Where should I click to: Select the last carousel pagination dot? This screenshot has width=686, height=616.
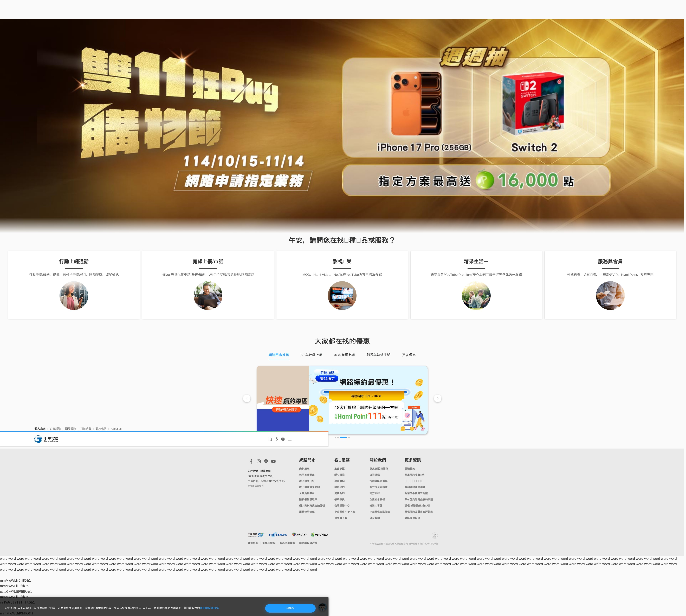pos(349,437)
